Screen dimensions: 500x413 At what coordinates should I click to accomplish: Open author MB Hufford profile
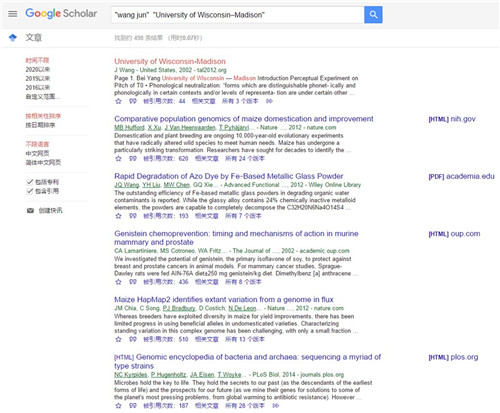click(x=129, y=127)
